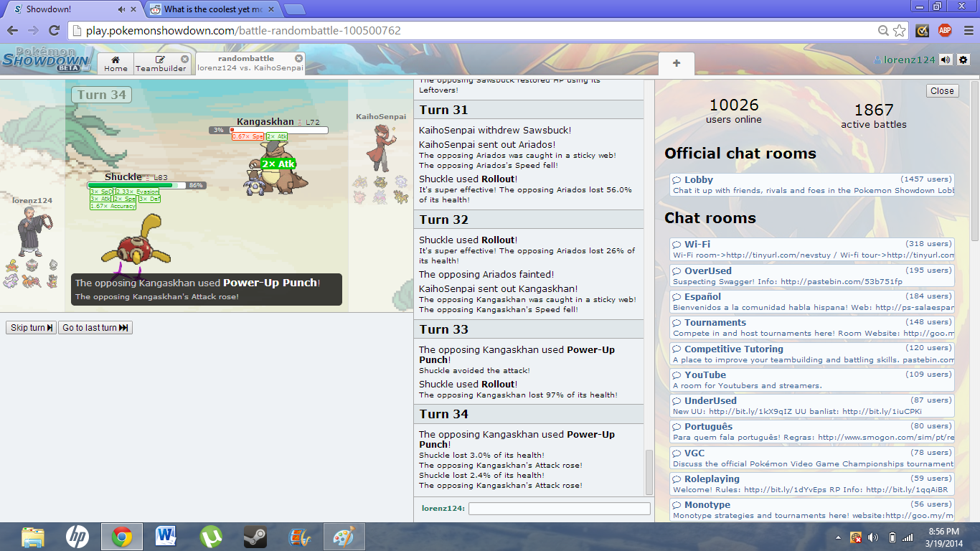Bookmark this page with the star

point(900,31)
